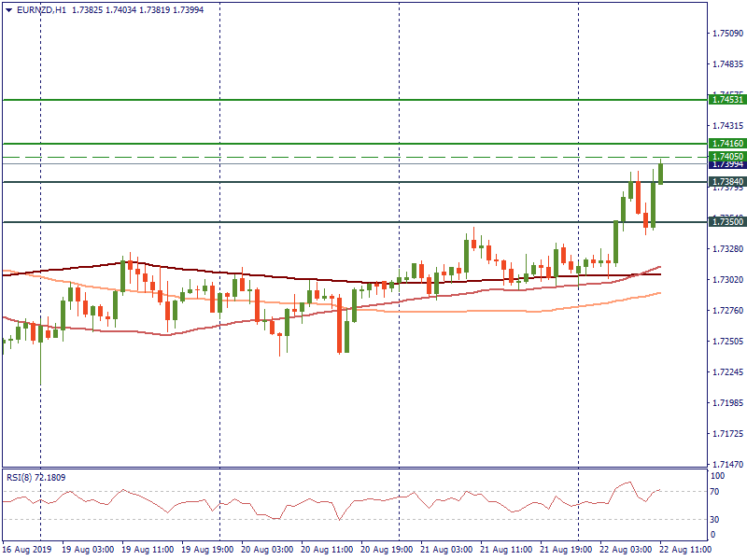Image resolution: width=747 pixels, height=560 pixels.
Task: Click the RSI 70 level label
Action: click(714, 492)
